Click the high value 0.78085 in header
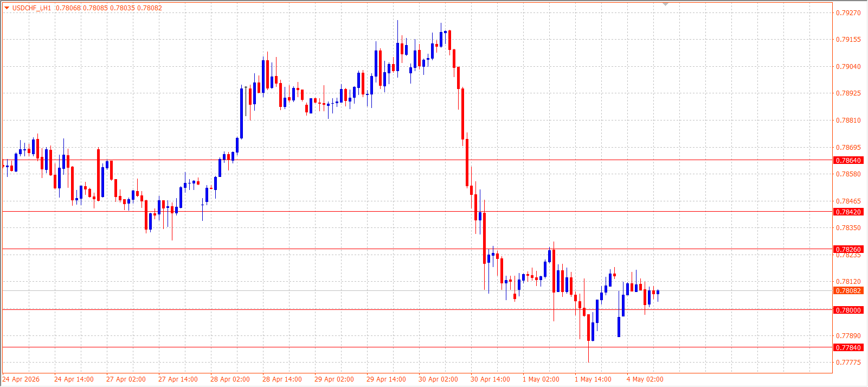 click(x=95, y=8)
